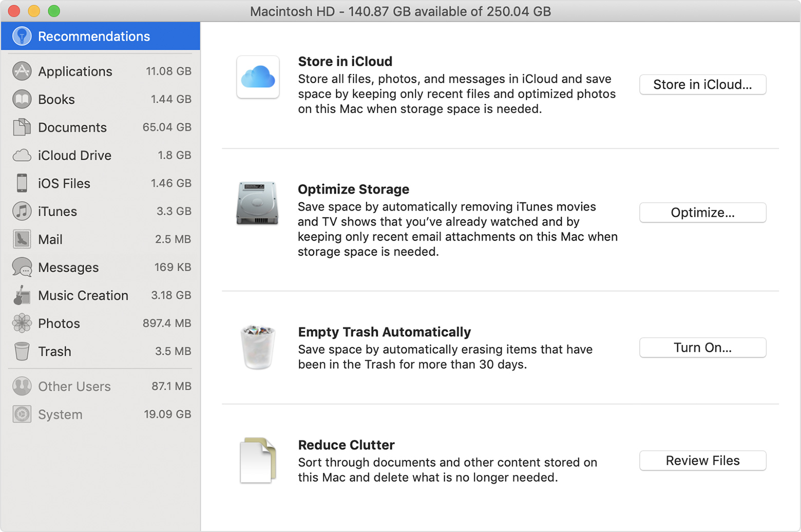Click the 19.09 GB System size

tap(167, 414)
